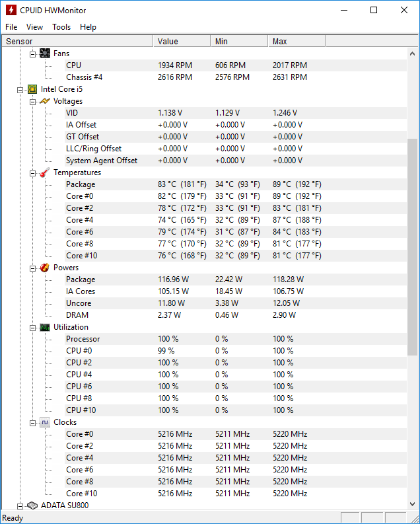Click the 22.42 W minimum power value
The image size is (420, 524).
pyautogui.click(x=228, y=280)
